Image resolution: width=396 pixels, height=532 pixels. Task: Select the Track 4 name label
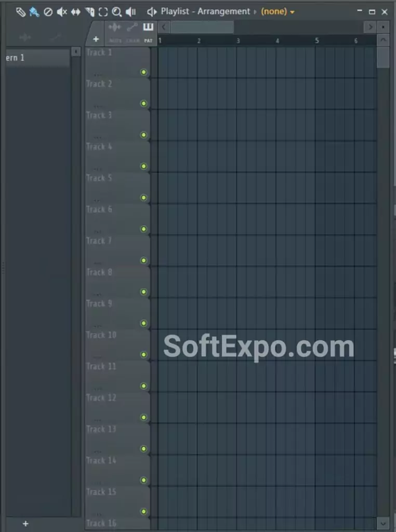[x=99, y=147]
